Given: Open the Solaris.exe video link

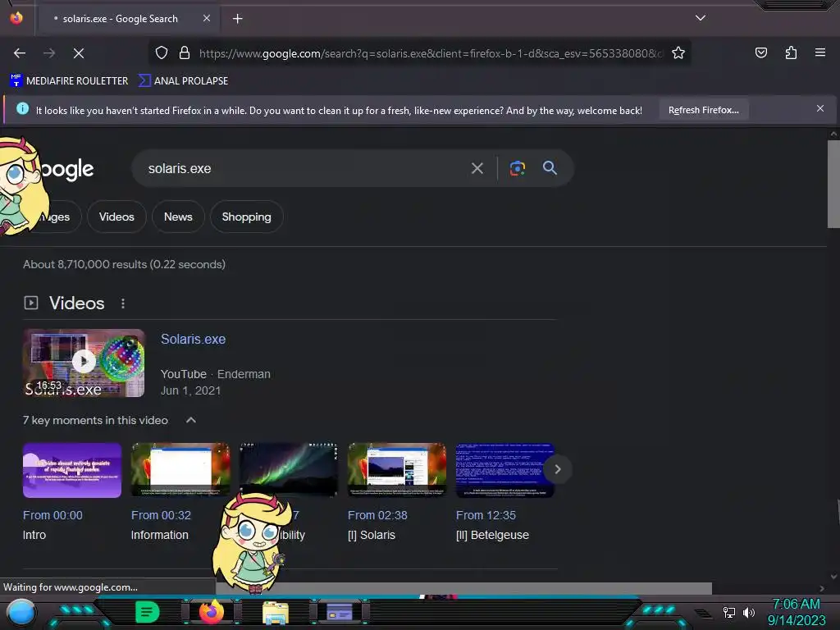Looking at the screenshot, I should click(x=193, y=339).
